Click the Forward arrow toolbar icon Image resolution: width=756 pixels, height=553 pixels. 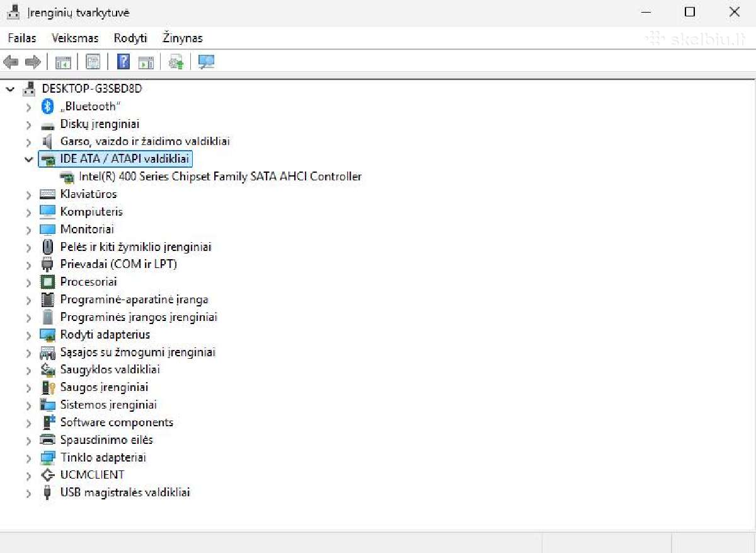(33, 62)
